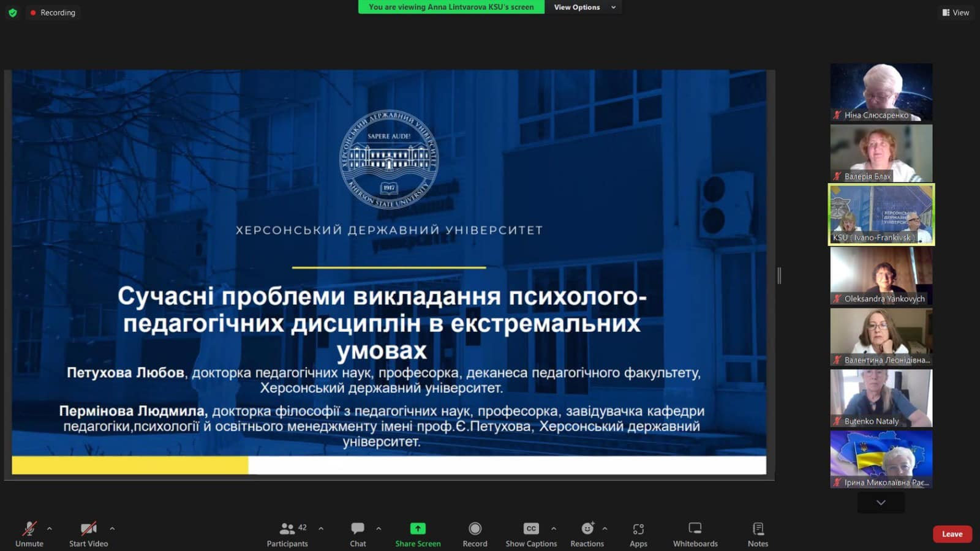Open the Participants panel
This screenshot has height=551, width=980.
tap(287, 534)
